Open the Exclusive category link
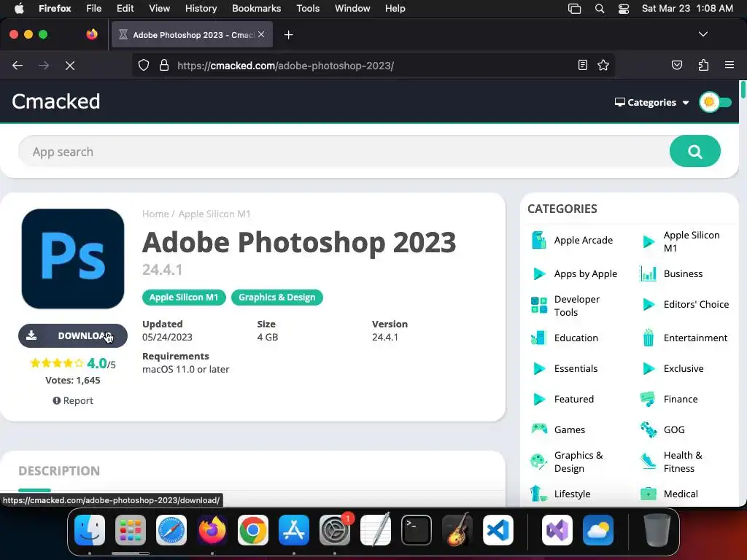This screenshot has height=560, width=747. point(683,368)
